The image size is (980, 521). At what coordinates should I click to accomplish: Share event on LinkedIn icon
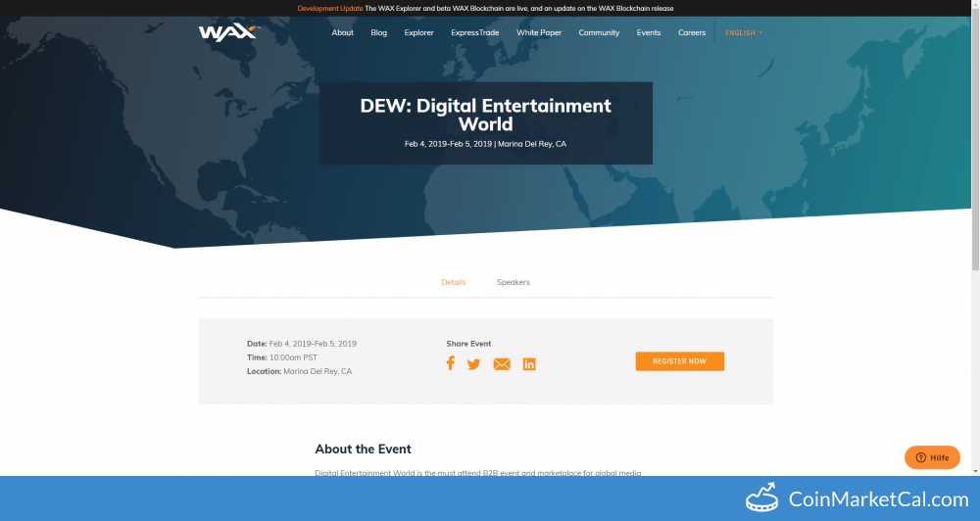pyautogui.click(x=529, y=364)
